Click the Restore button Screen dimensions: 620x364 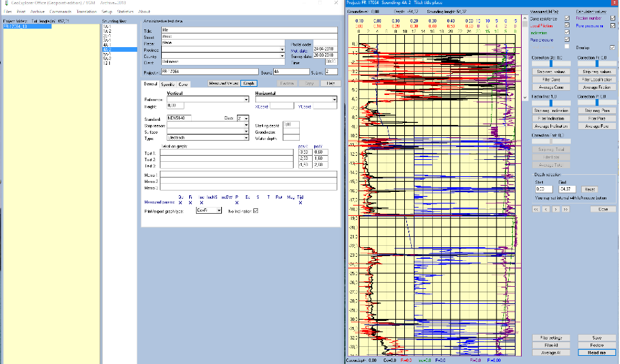(597, 346)
